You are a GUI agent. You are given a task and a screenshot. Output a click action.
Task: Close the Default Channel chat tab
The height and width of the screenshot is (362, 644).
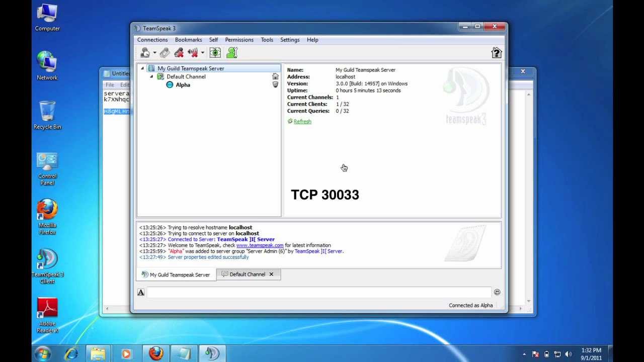[x=271, y=274]
